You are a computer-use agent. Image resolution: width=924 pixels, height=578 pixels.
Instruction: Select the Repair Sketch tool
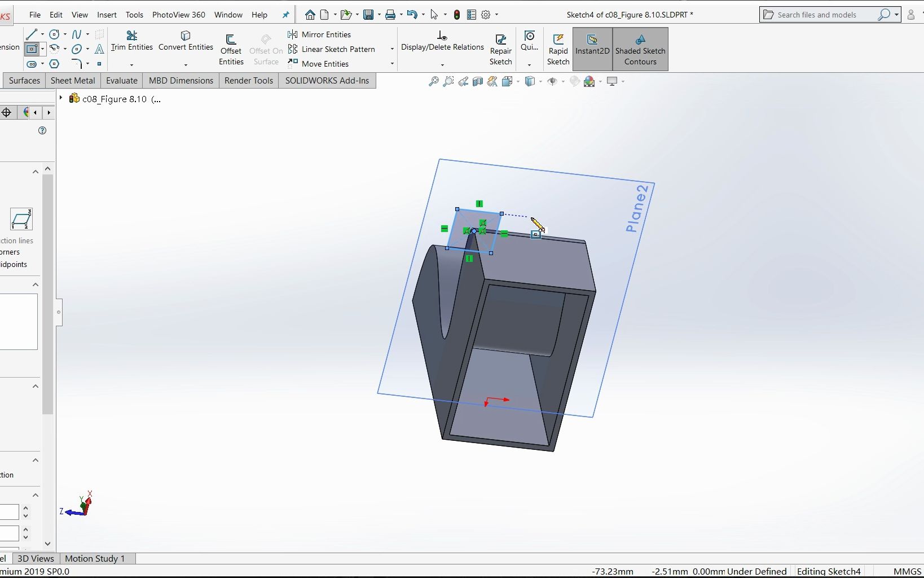(x=501, y=49)
